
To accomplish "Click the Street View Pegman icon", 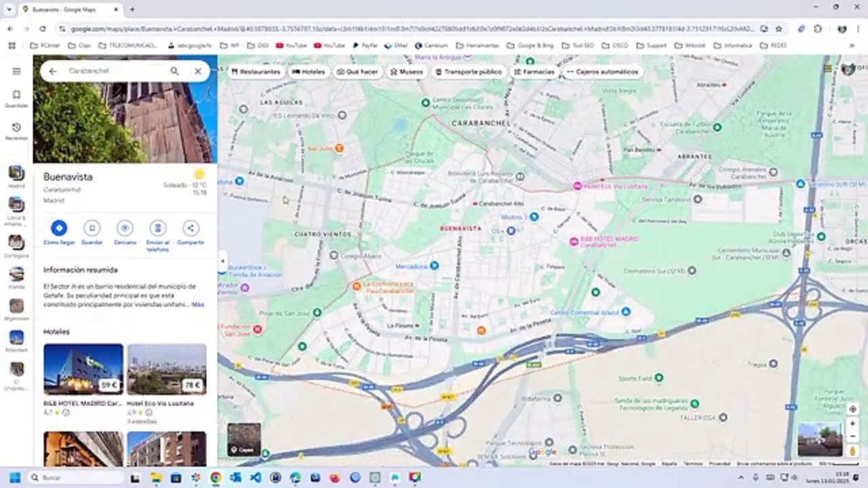I will pyautogui.click(x=852, y=450).
